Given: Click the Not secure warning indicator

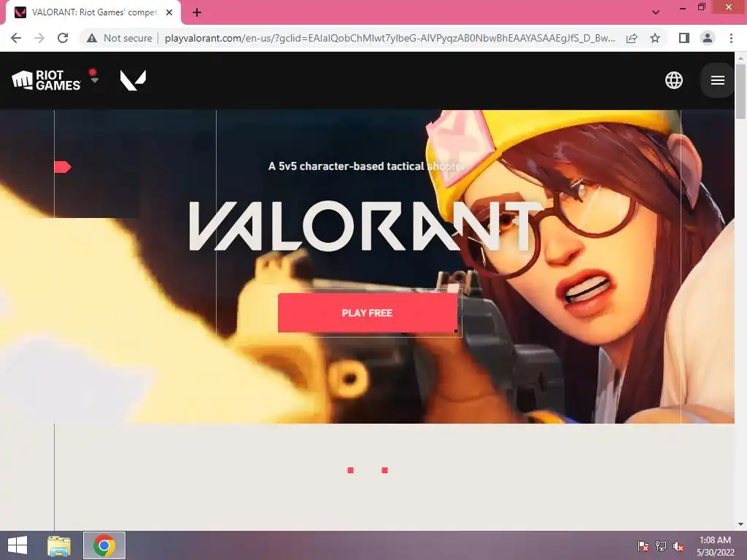Looking at the screenshot, I should click(x=119, y=38).
